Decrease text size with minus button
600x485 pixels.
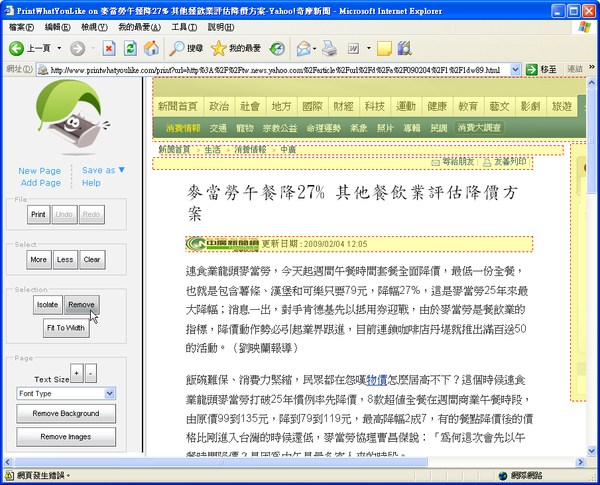tap(90, 373)
